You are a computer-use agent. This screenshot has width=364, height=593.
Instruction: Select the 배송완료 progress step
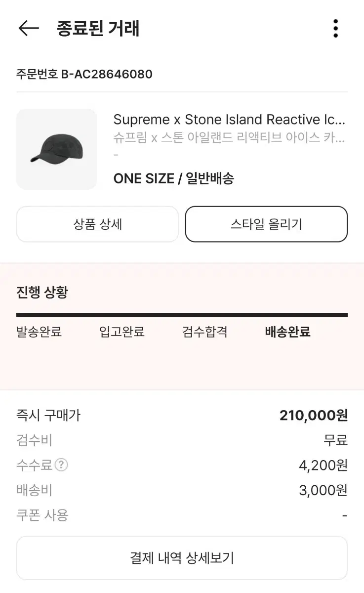point(287,332)
